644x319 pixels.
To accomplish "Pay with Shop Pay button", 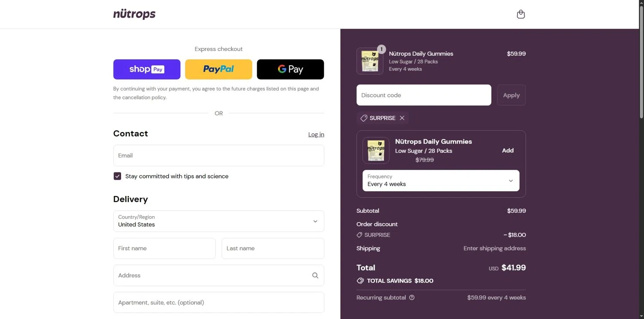I will tap(147, 69).
